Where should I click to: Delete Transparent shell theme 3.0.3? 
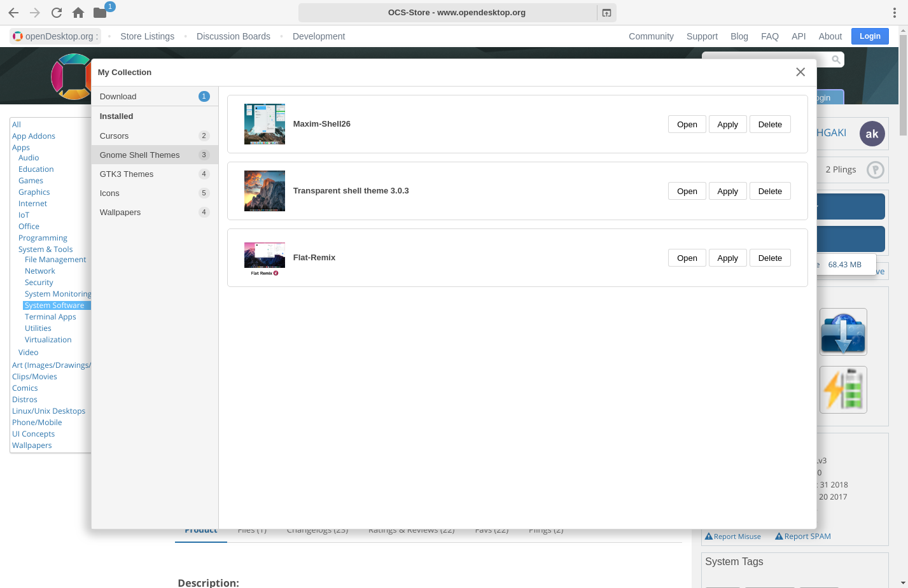pyautogui.click(x=770, y=191)
